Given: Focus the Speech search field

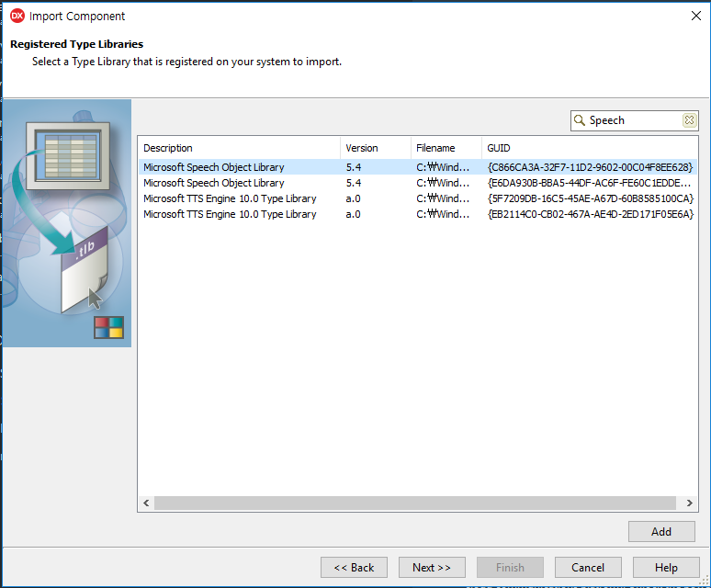Looking at the screenshot, I should [634, 120].
